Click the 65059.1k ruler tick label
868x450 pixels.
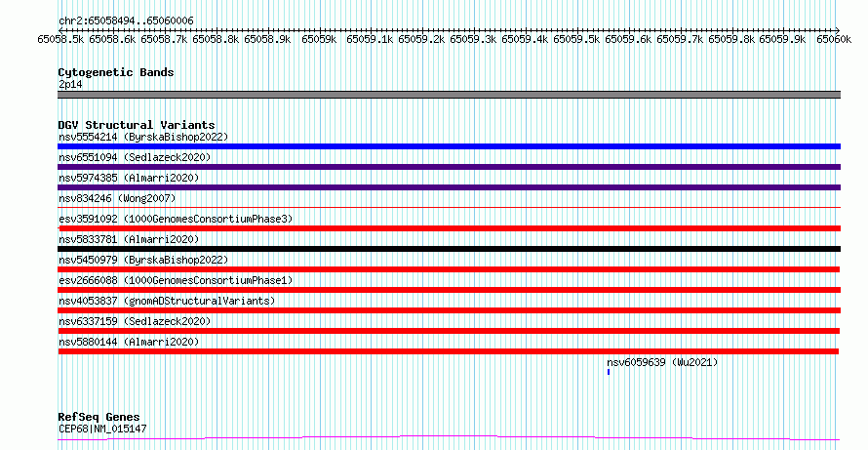pyautogui.click(x=371, y=40)
